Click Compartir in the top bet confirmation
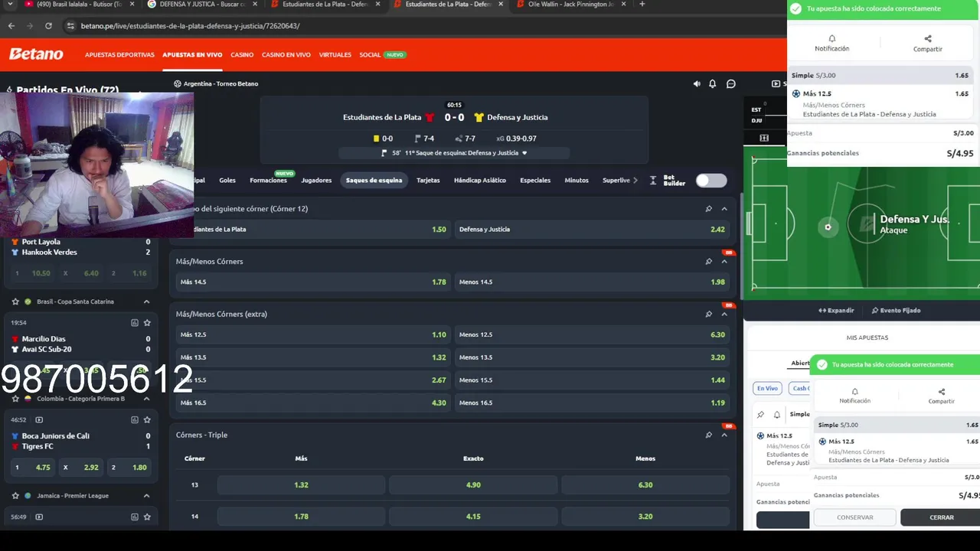The width and height of the screenshot is (980, 551). [927, 43]
